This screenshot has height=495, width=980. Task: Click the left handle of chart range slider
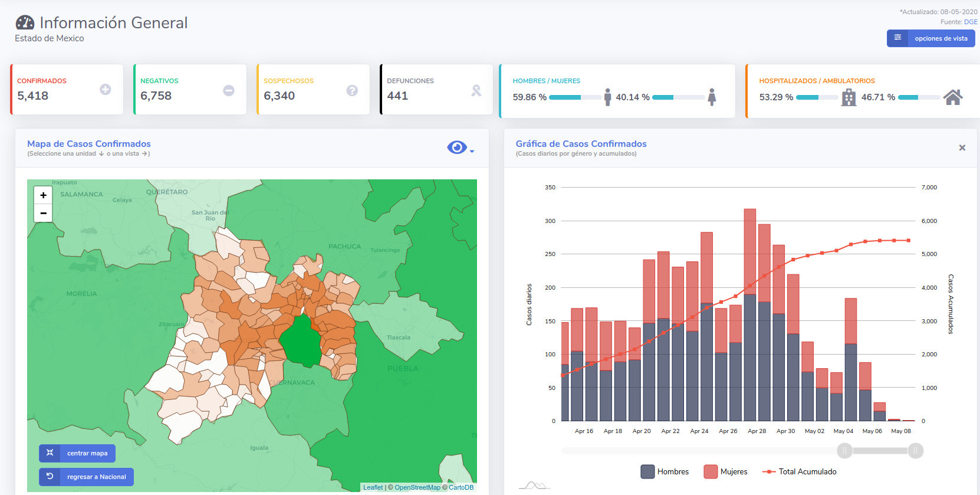click(x=844, y=451)
